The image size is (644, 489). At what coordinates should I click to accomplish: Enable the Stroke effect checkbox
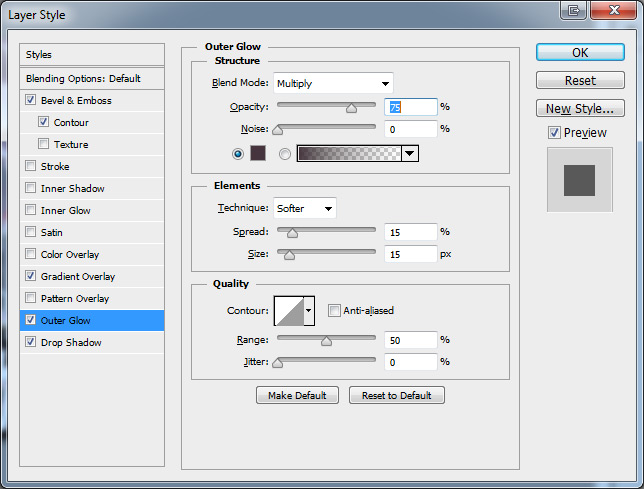point(31,167)
